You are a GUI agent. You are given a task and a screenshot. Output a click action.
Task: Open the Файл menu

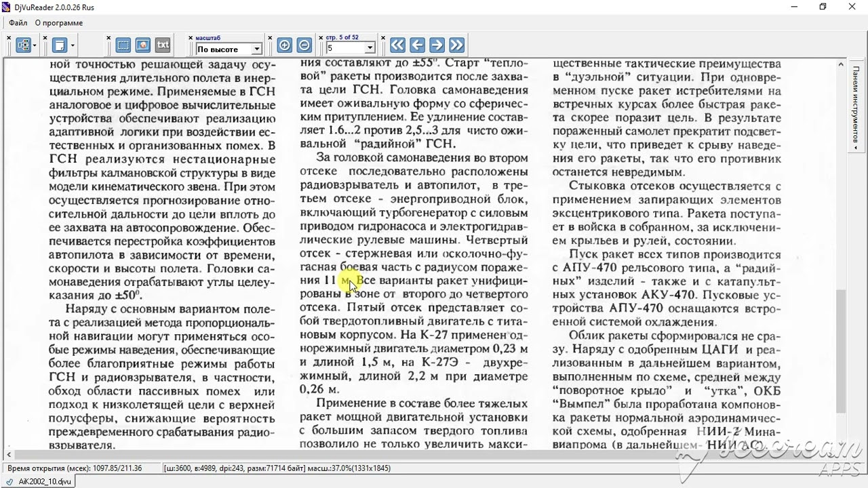tap(18, 22)
